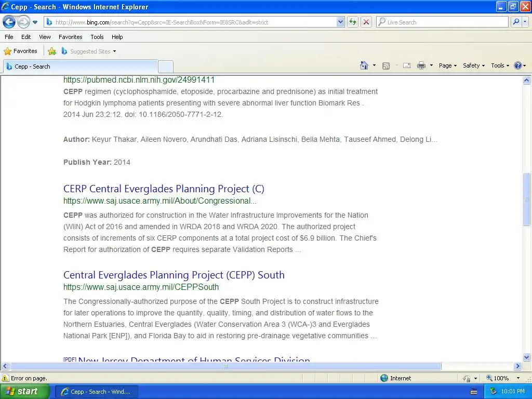This screenshot has width=532, height=399.
Task: Open New Jersey Department of Human Services result
Action: pos(194,359)
